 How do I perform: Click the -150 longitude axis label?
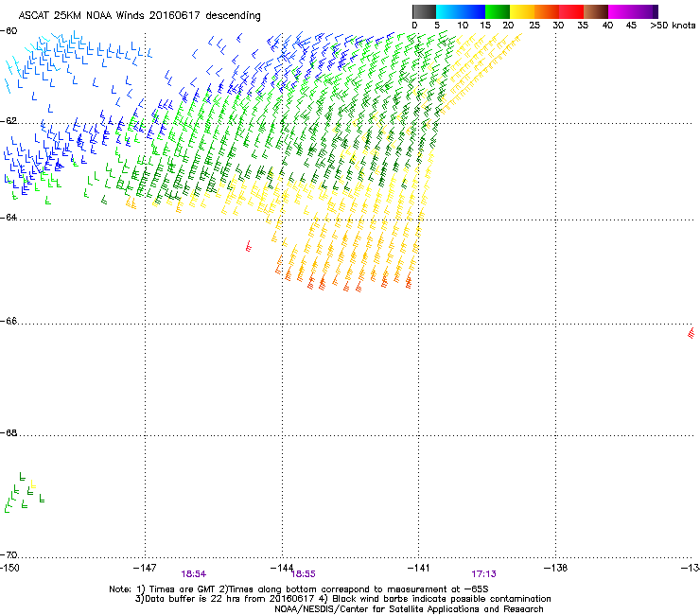[9, 568]
